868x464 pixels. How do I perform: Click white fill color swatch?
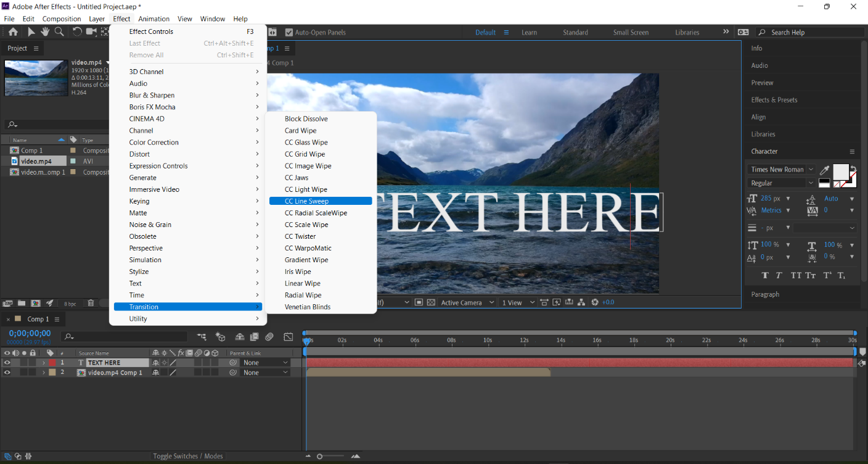[x=841, y=172]
